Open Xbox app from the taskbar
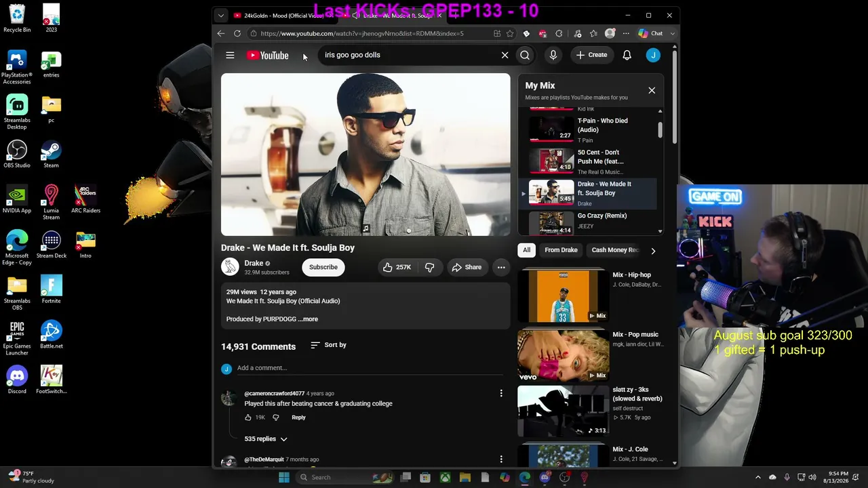Viewport: 868px width, 488px height. coord(445,477)
